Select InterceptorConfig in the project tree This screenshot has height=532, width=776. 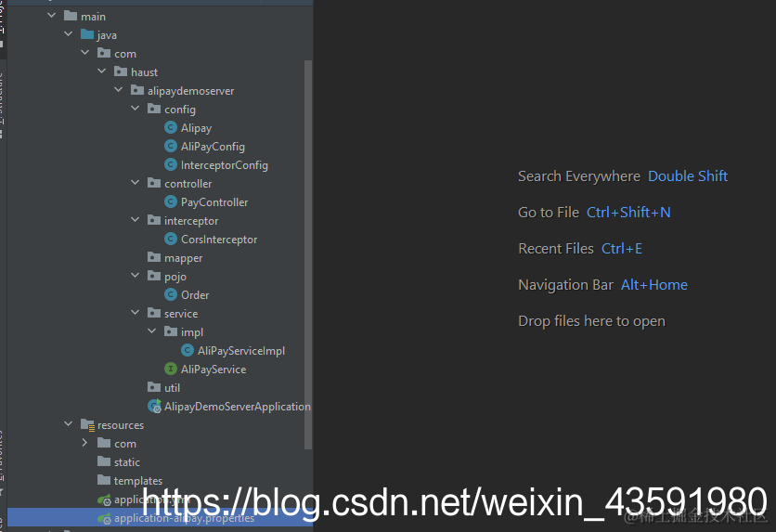pos(225,165)
